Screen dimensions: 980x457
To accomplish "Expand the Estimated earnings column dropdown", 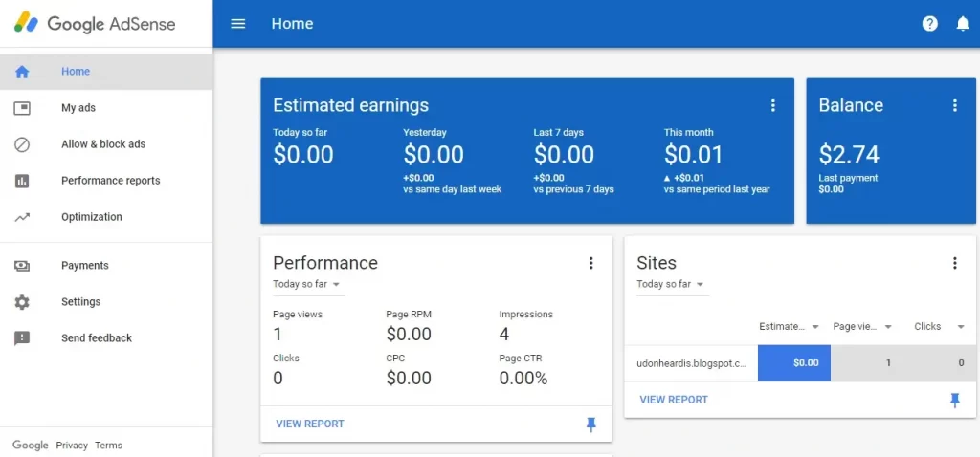I will pyautogui.click(x=815, y=327).
